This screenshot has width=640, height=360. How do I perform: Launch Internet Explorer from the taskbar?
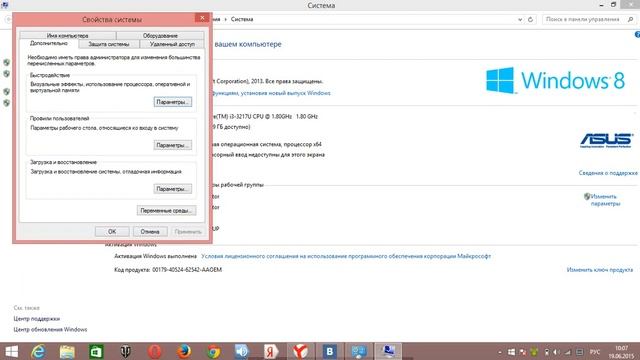point(38,351)
